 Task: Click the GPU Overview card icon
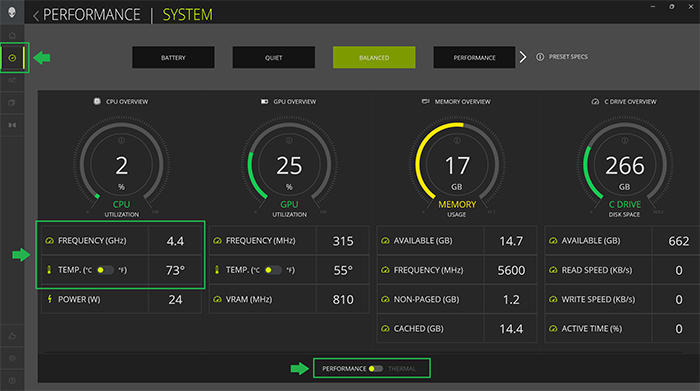point(264,101)
